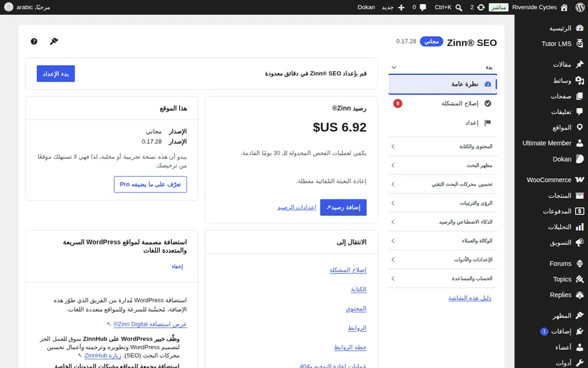Open the دليل هذه الشاشة link
The image size is (588, 368).
pyautogui.click(x=470, y=298)
